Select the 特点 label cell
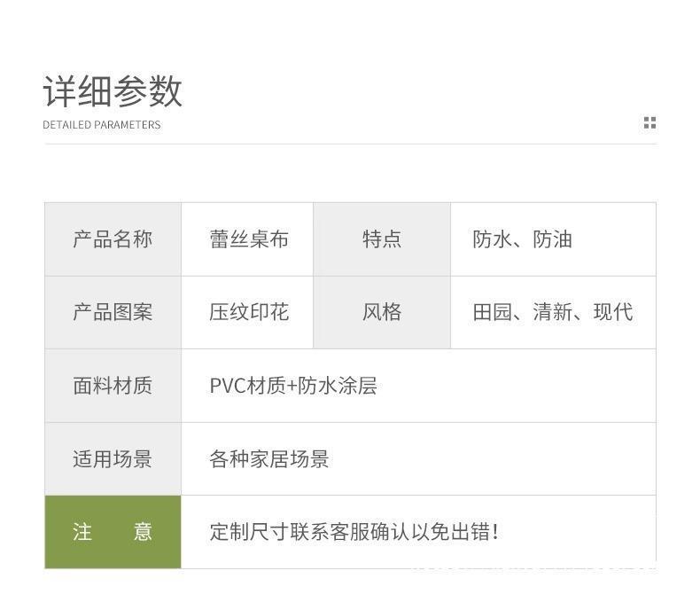This screenshot has width=700, height=610. (382, 239)
